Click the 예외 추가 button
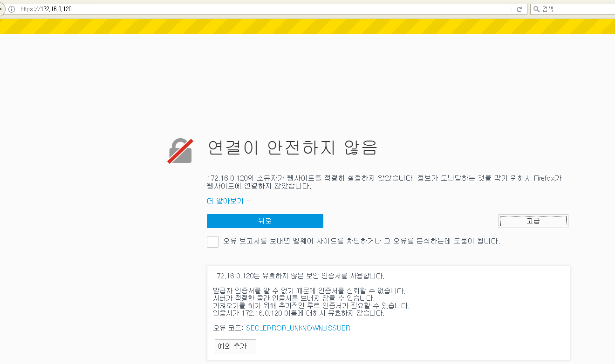Screen dimensions: 615x364 [235, 346]
